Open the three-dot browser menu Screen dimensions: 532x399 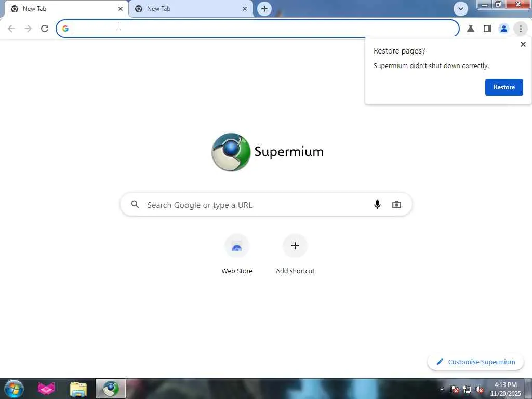(x=521, y=29)
